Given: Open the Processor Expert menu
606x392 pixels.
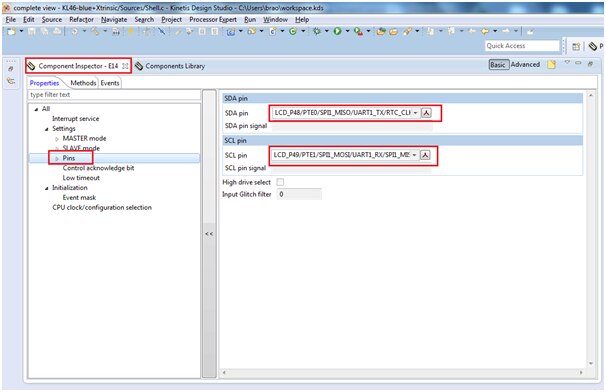Looking at the screenshot, I should click(x=213, y=20).
